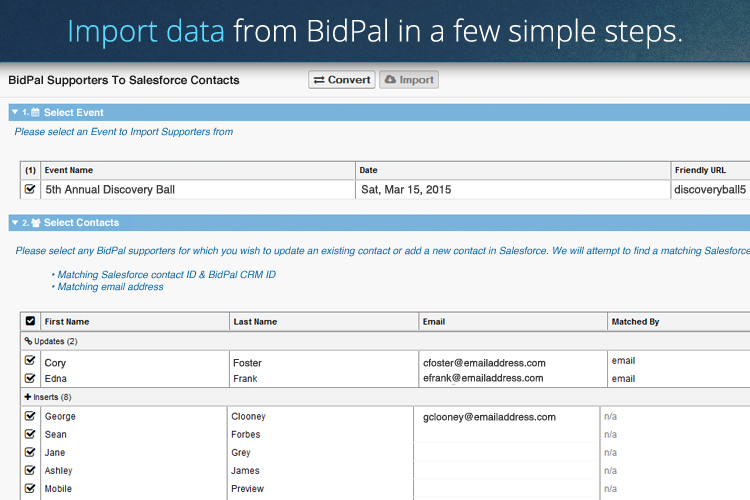
Task: Click the efrank@emailaddress.com email cell
Action: 483,378
